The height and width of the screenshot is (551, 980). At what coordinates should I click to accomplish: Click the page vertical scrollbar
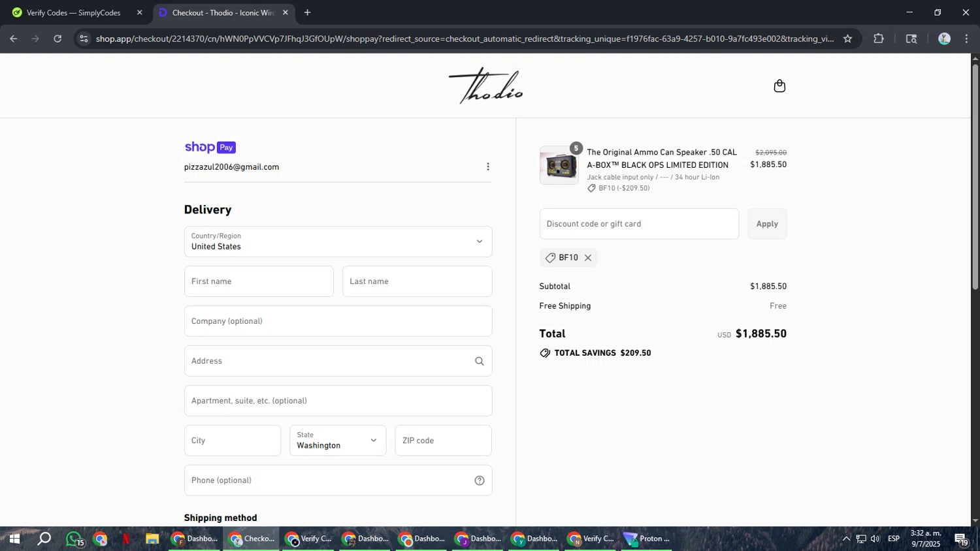[x=975, y=176]
